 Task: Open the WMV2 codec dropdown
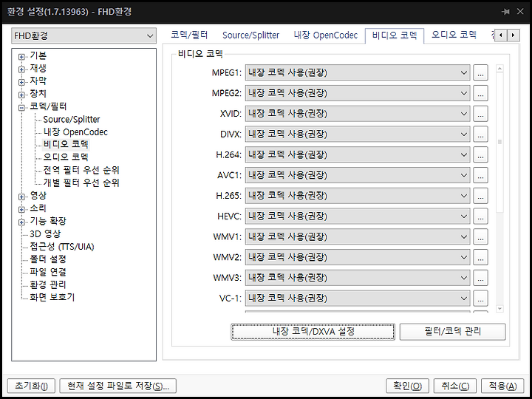(x=358, y=257)
